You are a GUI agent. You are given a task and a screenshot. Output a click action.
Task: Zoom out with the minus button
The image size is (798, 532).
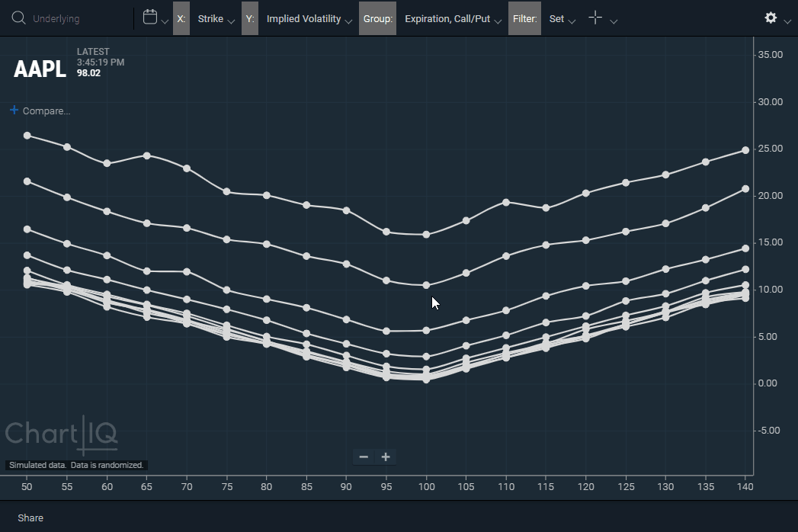tap(364, 457)
